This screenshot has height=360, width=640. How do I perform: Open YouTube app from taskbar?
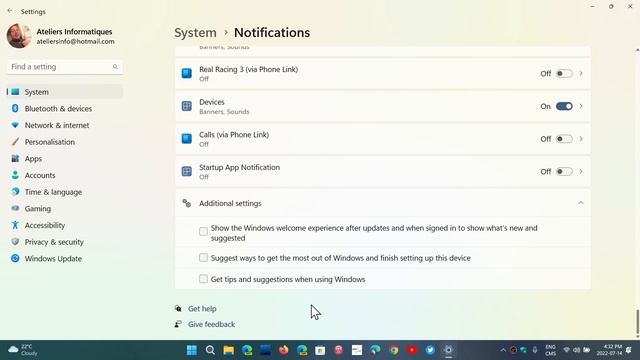pyautogui.click(x=412, y=350)
